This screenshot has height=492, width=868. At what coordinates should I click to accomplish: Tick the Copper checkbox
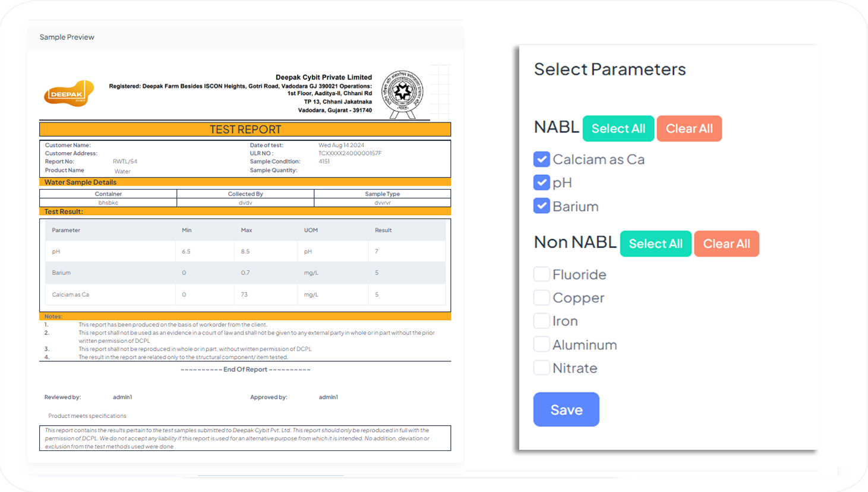point(541,297)
